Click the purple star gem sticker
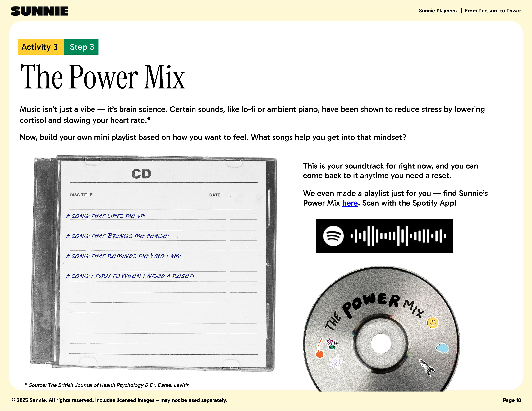The image size is (532, 411). pyautogui.click(x=330, y=342)
